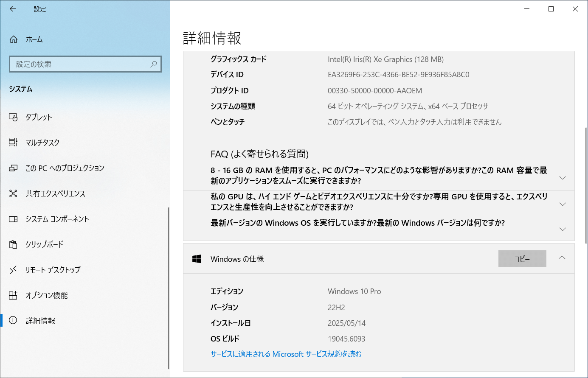The height and width of the screenshot is (378, 588).
Task: Select the タブレット icon in sidebar
Action: tap(13, 117)
